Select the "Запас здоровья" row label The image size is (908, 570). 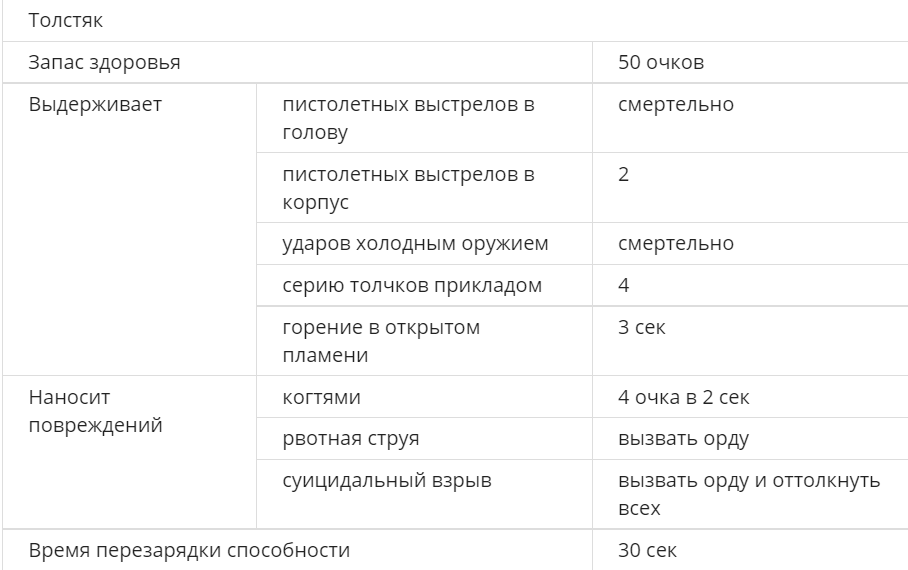(x=105, y=62)
